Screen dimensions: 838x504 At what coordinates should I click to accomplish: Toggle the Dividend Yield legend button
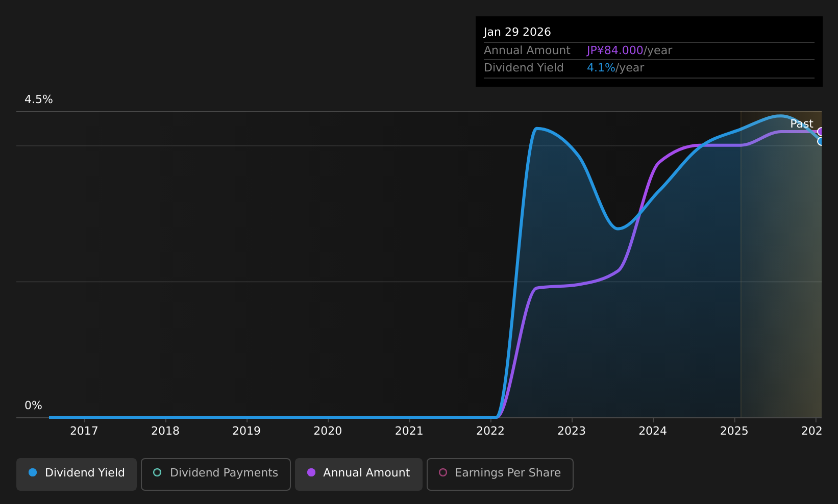click(x=77, y=474)
